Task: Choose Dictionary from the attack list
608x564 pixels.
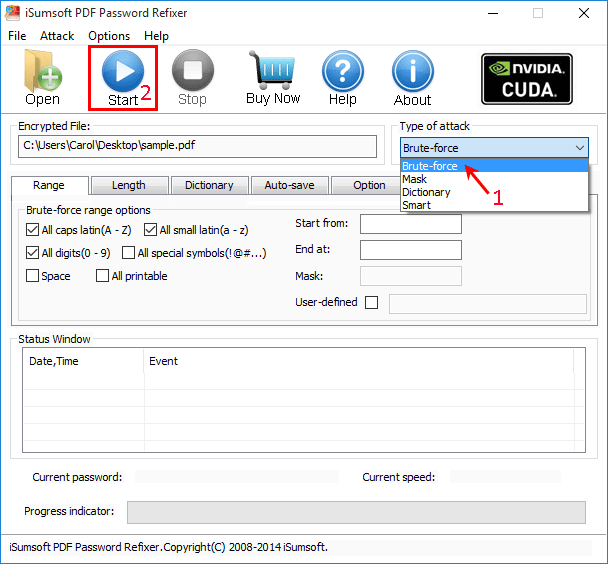Action: [494, 192]
